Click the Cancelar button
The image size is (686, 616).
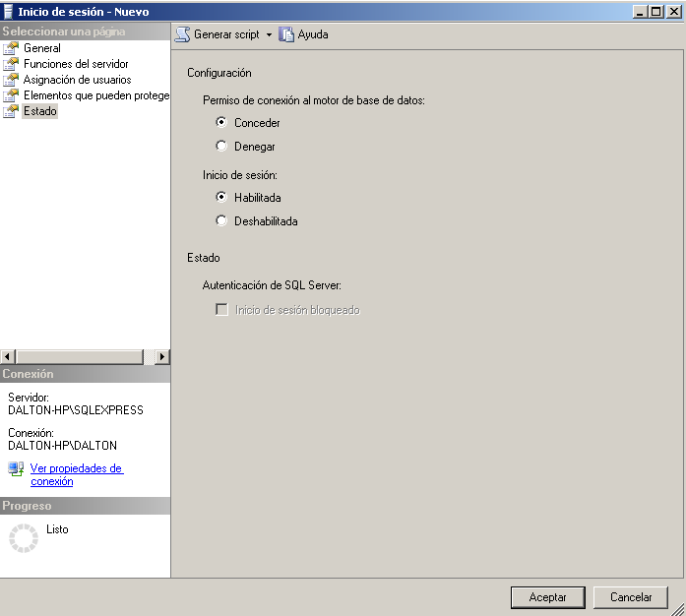tap(631, 597)
